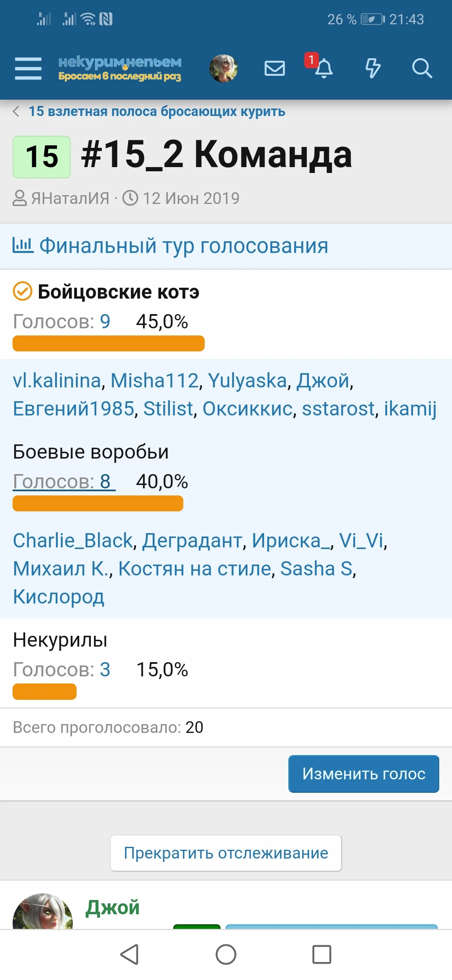Expand voters list for Бойцовские котэ
The height and width of the screenshot is (980, 452).
pos(62,322)
